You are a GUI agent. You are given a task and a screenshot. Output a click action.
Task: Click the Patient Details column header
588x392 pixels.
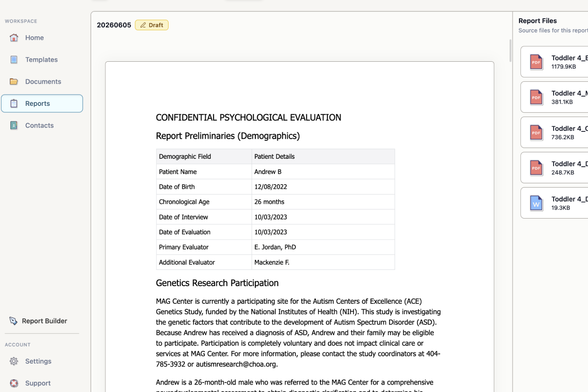click(x=323, y=156)
